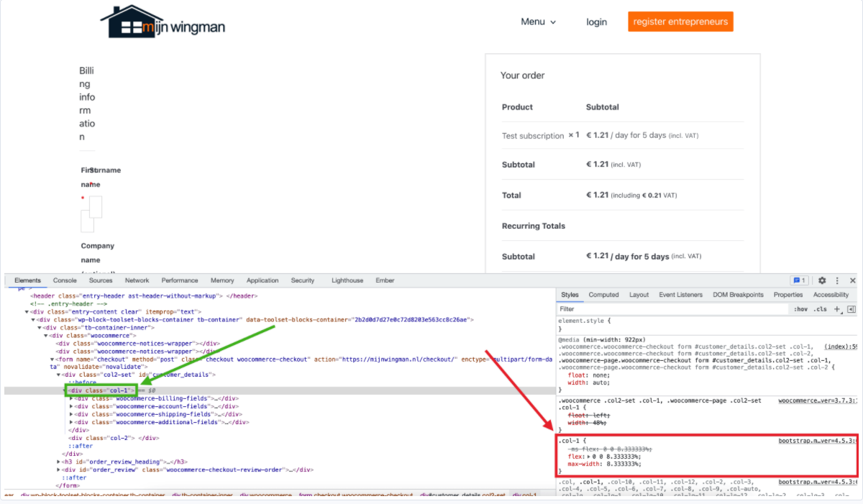Expand the div order_review node

(59, 469)
